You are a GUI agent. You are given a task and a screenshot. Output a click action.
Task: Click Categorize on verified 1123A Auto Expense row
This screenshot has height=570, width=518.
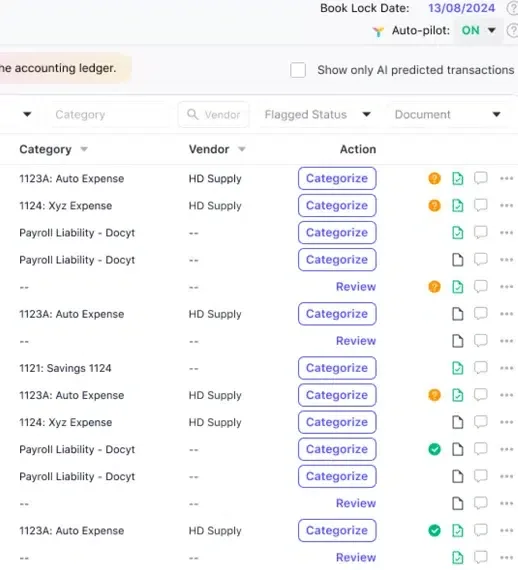(x=337, y=530)
